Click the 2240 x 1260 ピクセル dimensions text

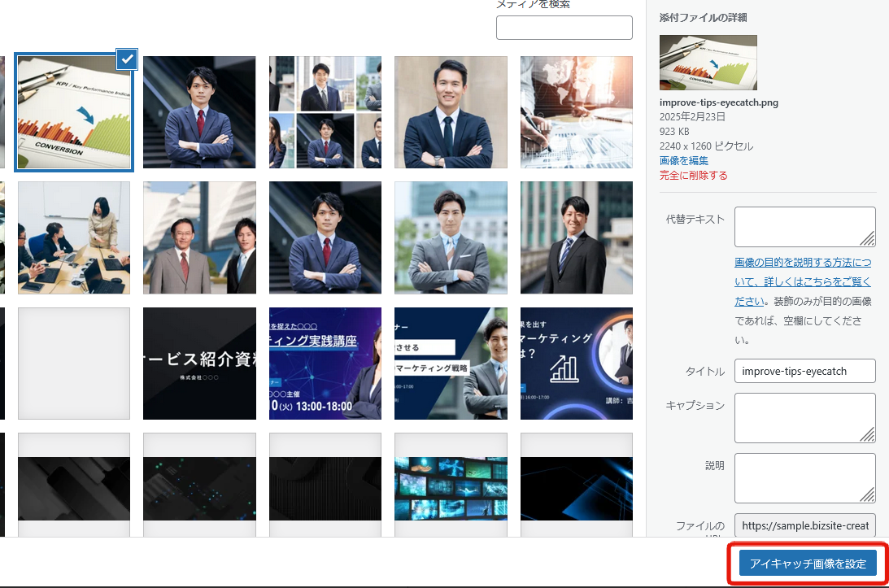707,146
